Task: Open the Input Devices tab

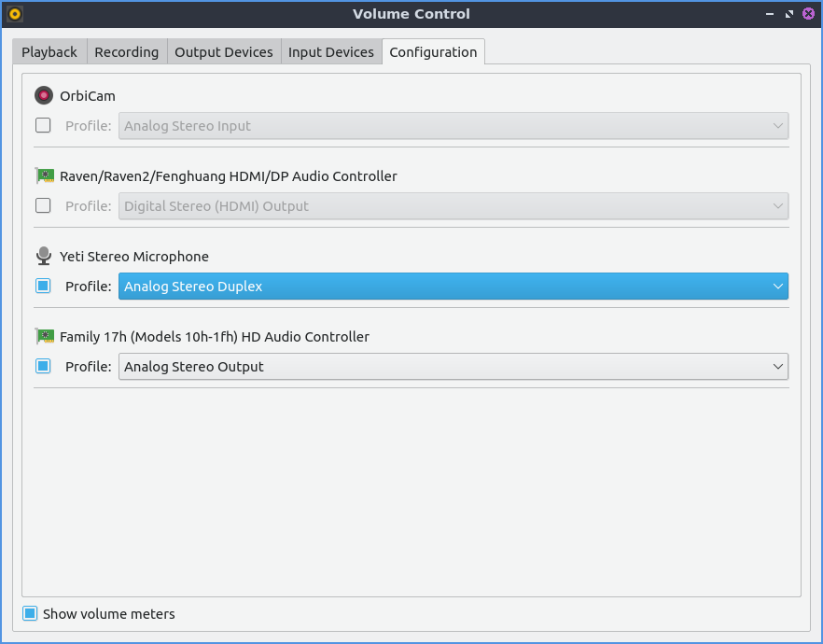Action: click(x=330, y=52)
